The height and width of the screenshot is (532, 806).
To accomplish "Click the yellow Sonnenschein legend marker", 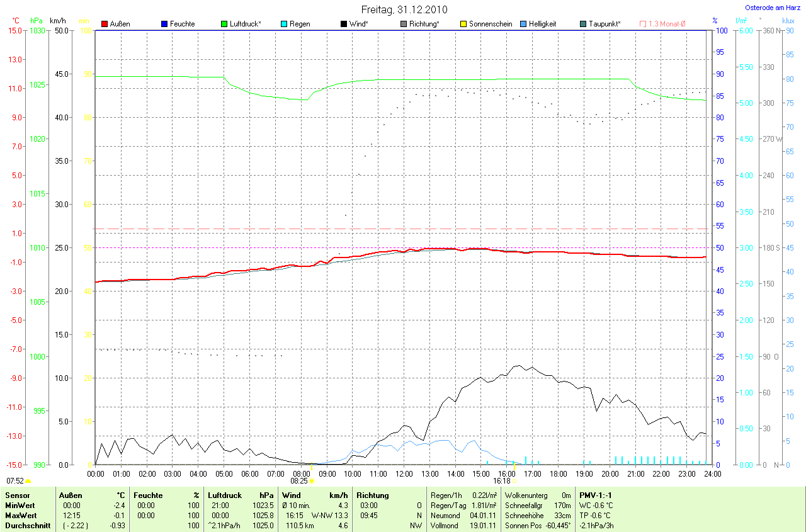I will point(463,24).
